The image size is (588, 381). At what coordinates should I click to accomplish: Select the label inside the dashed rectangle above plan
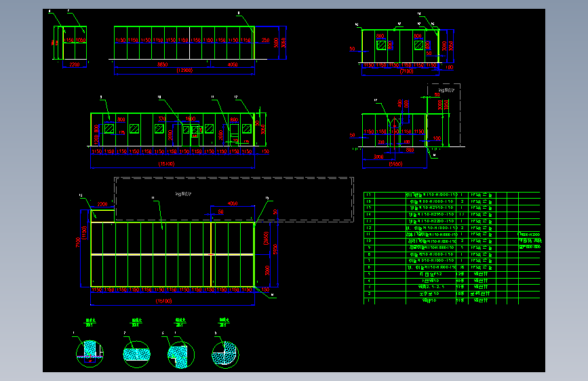(184, 194)
